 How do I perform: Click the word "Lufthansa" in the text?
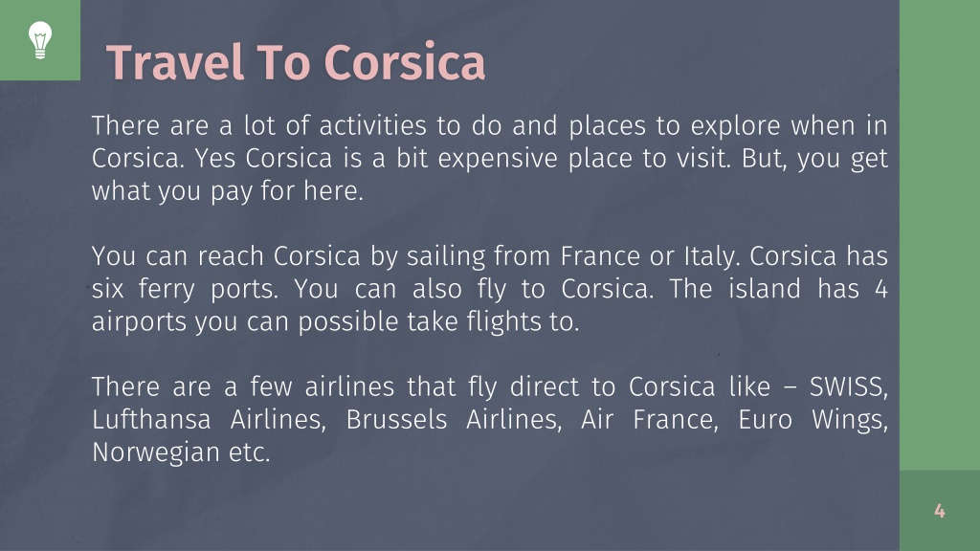coord(151,419)
